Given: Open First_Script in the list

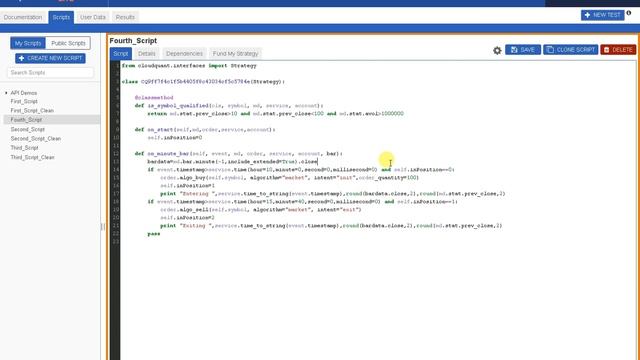Looking at the screenshot, I should tap(24, 101).
